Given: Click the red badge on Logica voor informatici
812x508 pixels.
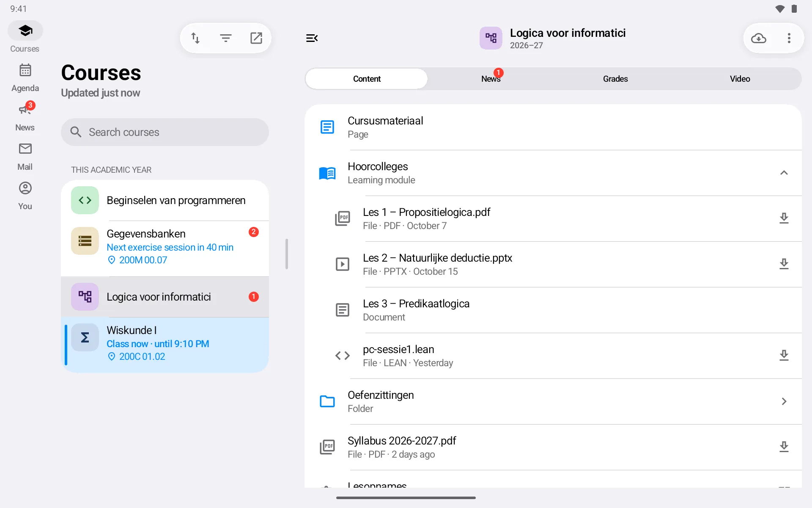Looking at the screenshot, I should click(254, 297).
